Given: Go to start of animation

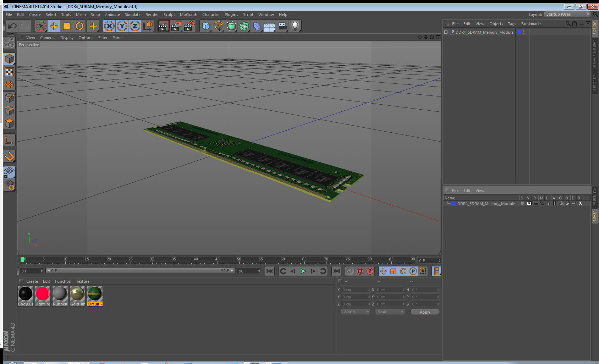Looking at the screenshot, I should (x=270, y=271).
